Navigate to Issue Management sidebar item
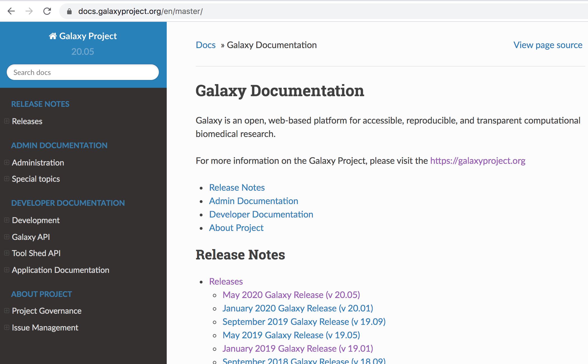This screenshot has width=588, height=364. click(44, 327)
